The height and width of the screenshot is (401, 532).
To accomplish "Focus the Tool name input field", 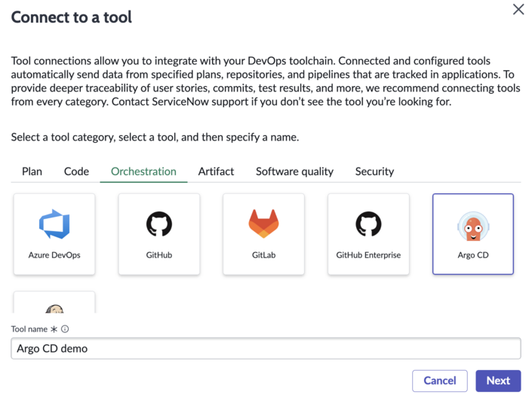I will pyautogui.click(x=266, y=348).
